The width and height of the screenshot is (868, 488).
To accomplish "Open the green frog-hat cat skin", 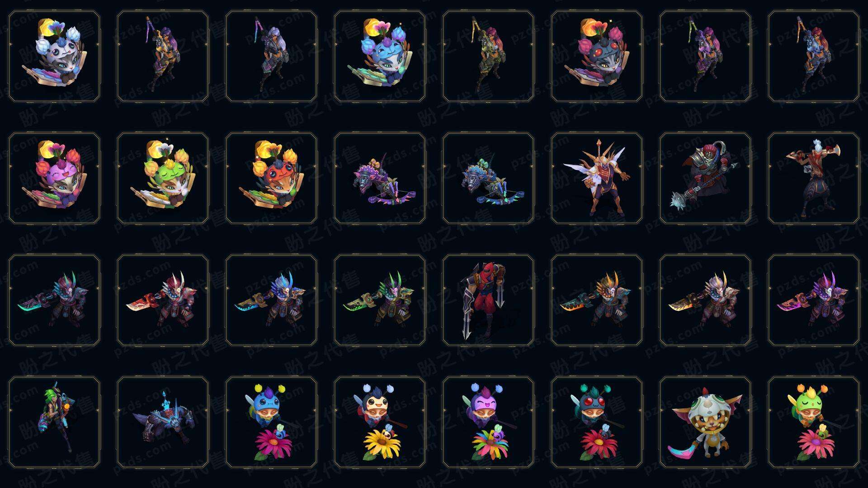I will click(x=163, y=178).
